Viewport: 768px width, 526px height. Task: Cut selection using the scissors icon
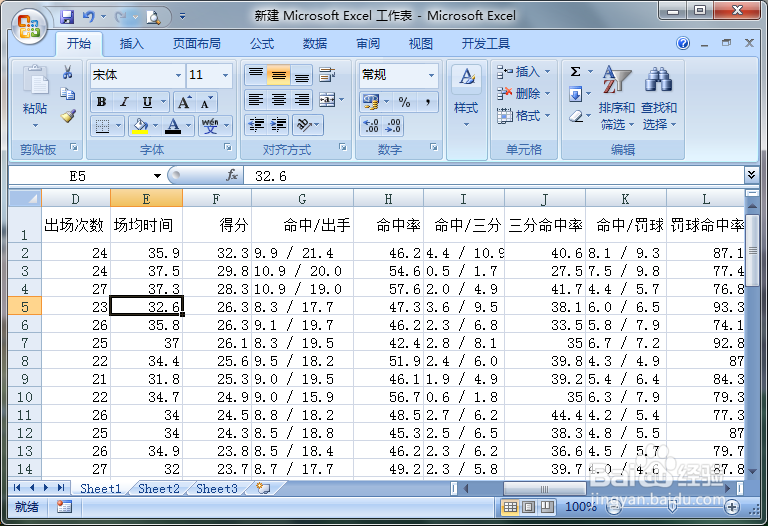coord(68,73)
